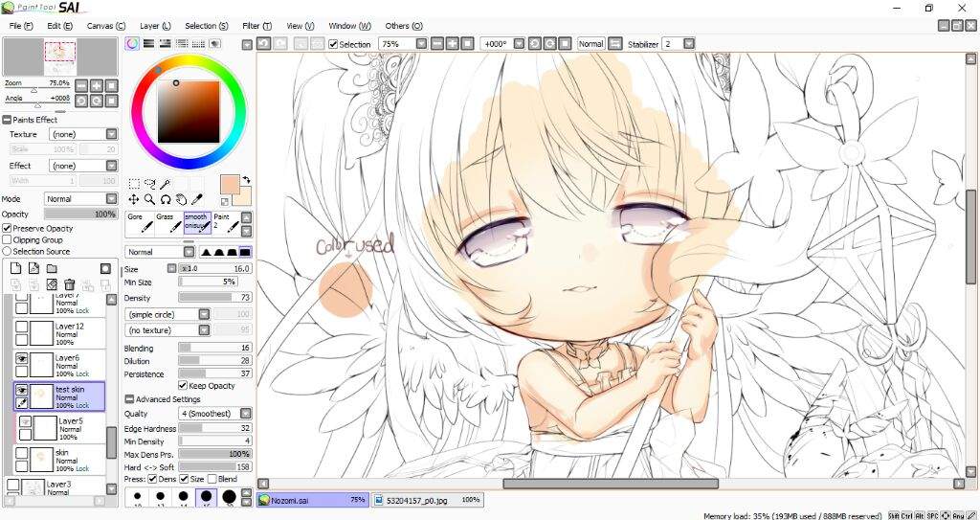The height and width of the screenshot is (520, 980).
Task: Uncheck Preserve Opacity
Action: point(8,229)
